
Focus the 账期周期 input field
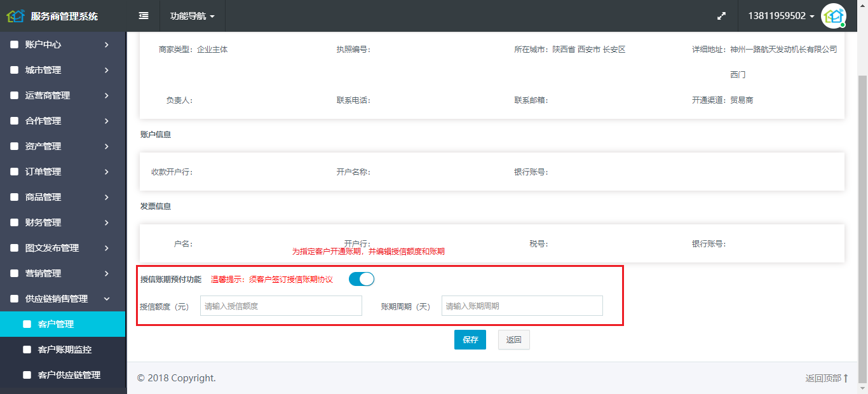[x=522, y=306]
